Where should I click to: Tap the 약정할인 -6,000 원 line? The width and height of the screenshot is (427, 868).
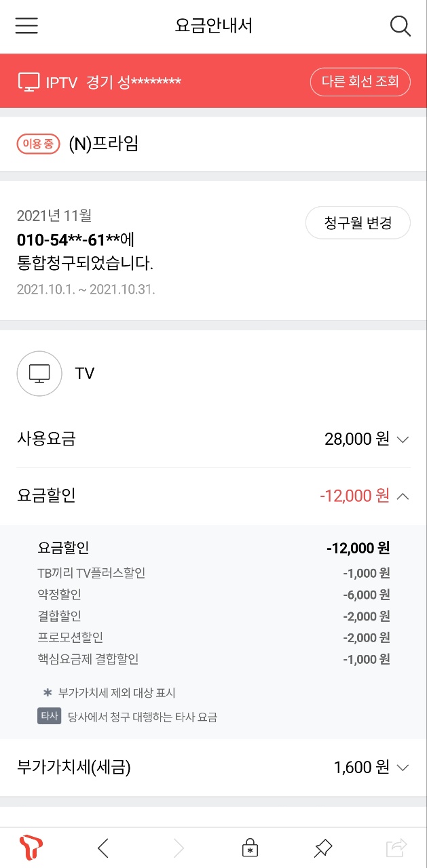pos(213,595)
